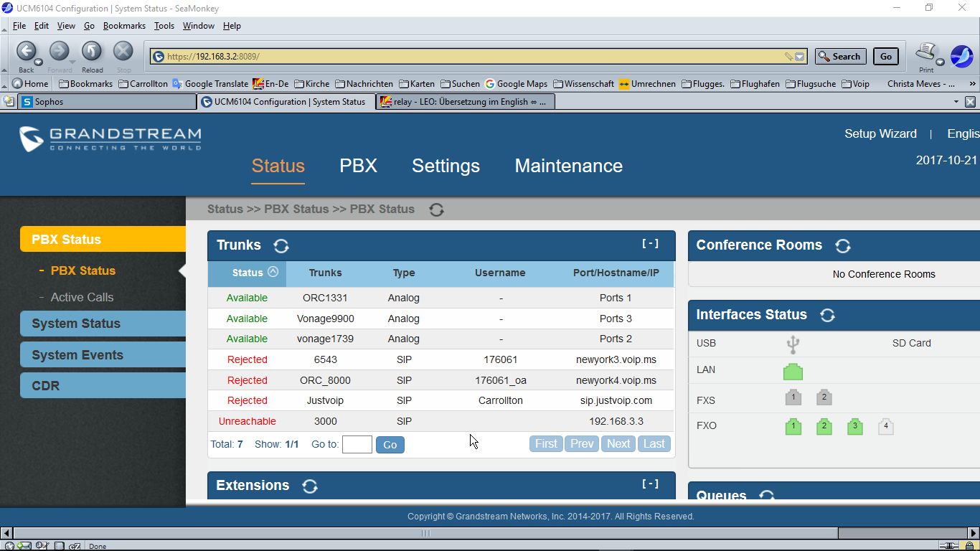980x551 pixels.
Task: Open the Bookmarks menu
Action: point(124,26)
